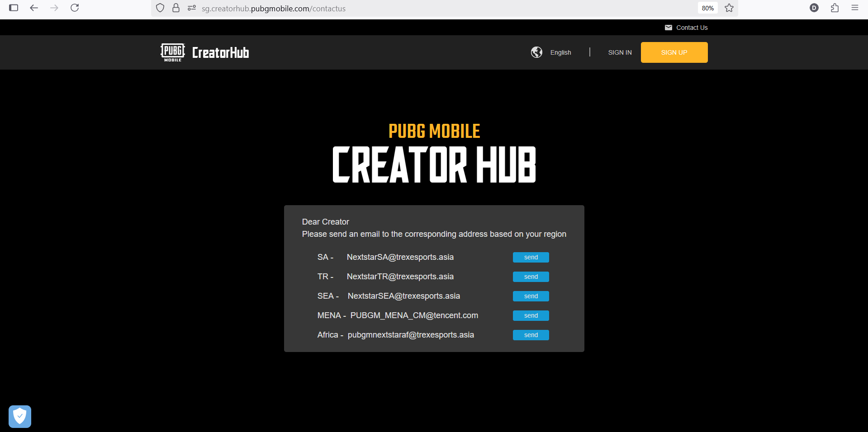This screenshot has width=868, height=432.
Task: Click the PUBGM_MENA_CM@tencent.com email text
Action: 414,315
